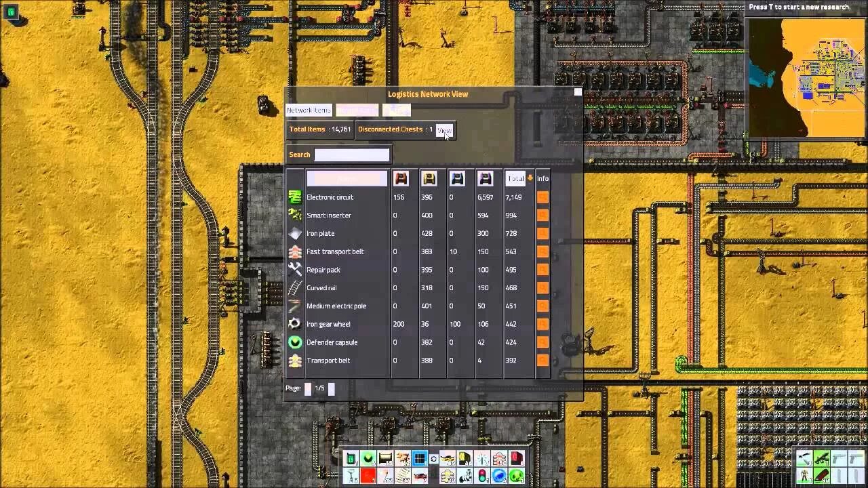Select the blue capsule quickbar slot
Screen dimensions: 868x488
coord(499,476)
